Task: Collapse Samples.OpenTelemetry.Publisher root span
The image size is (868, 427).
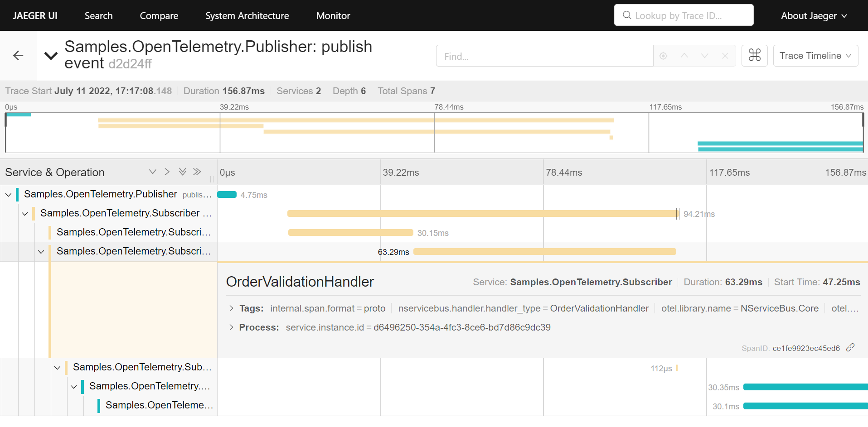Action: click(x=9, y=195)
